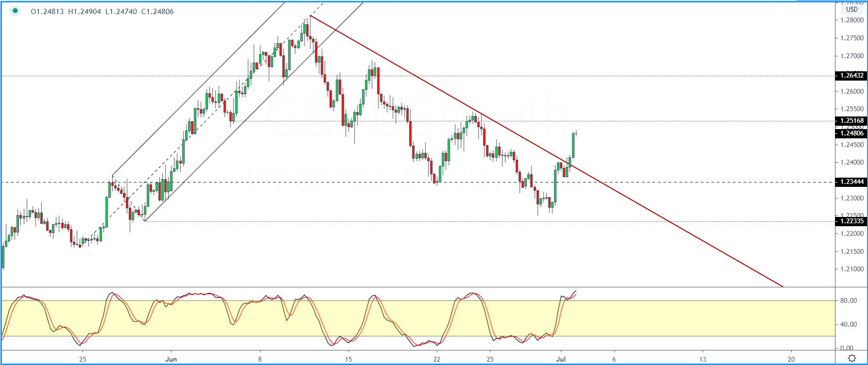This screenshot has width=868, height=365.
Task: Click the close value C1.24806
Action: [x=157, y=11]
